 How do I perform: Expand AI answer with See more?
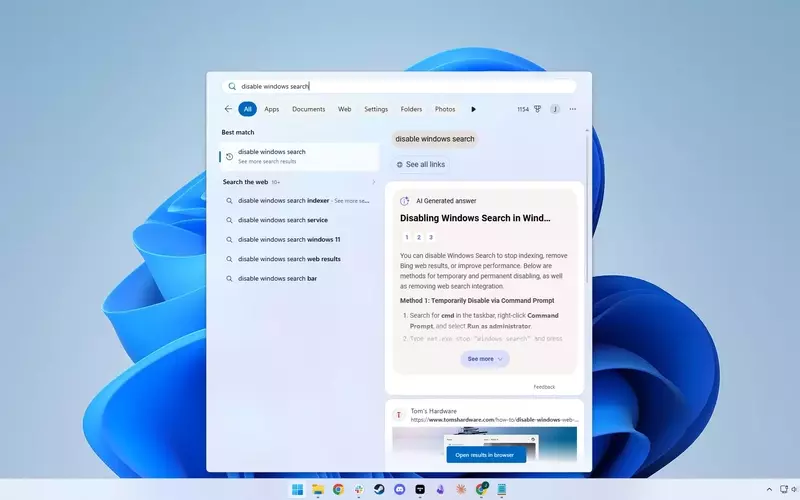[485, 359]
